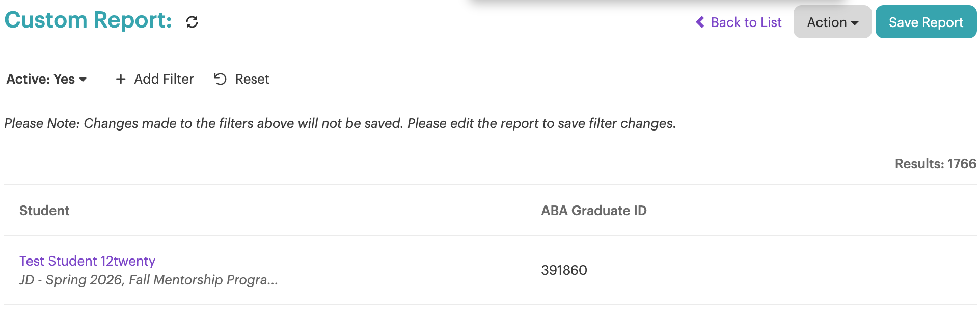Click the Results: 1766 count label
Viewport: 980px width, 311px height.
click(x=936, y=164)
